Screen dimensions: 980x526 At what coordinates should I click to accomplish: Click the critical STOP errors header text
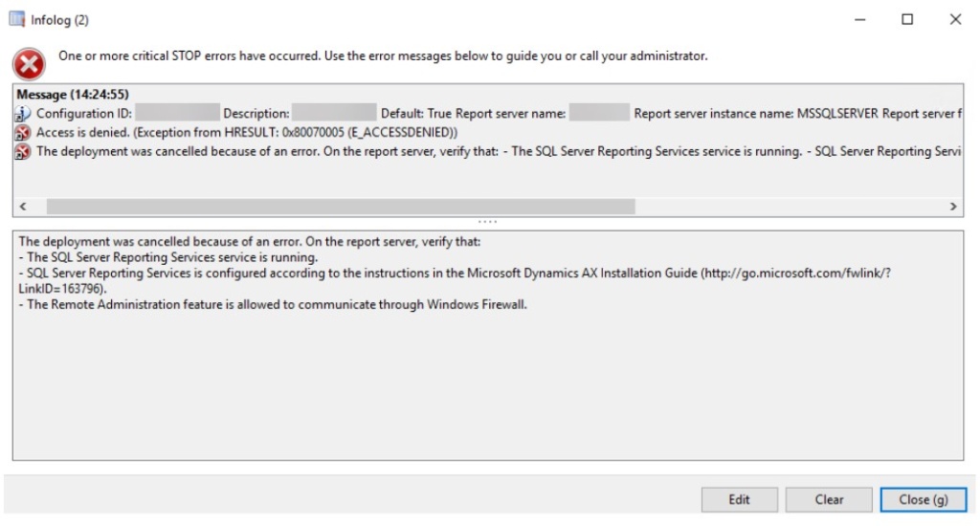pyautogui.click(x=383, y=56)
